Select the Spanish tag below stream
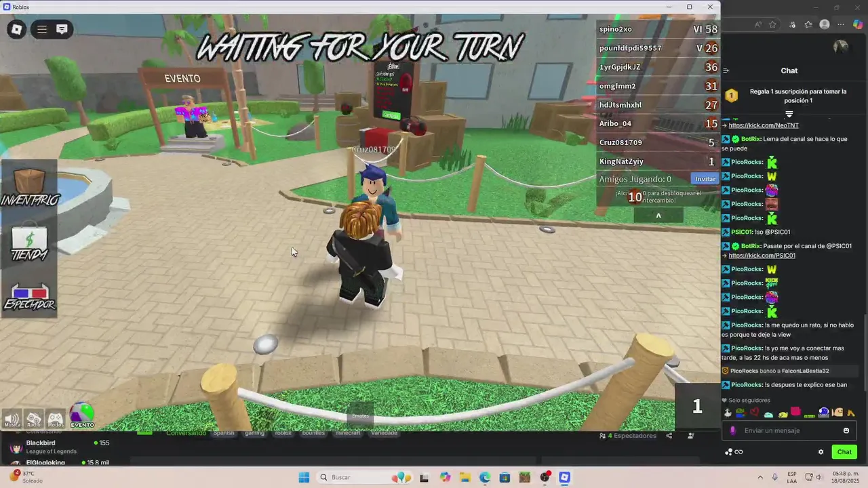The height and width of the screenshot is (488, 868). [223, 433]
